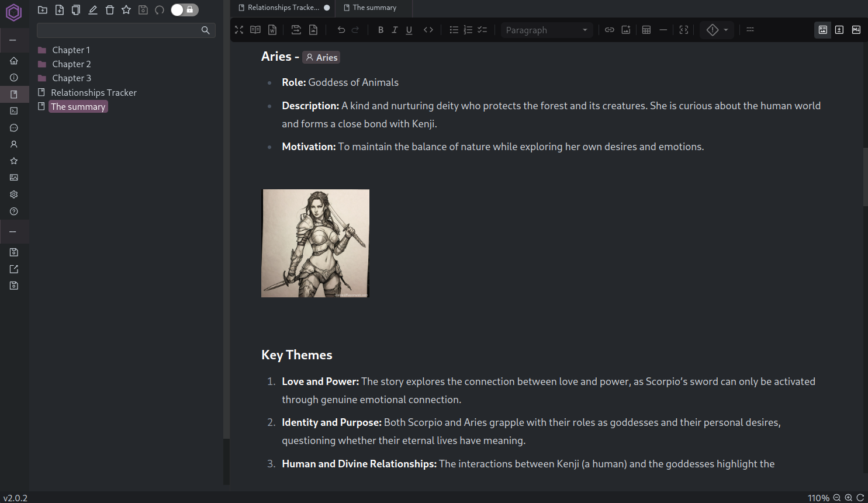Click inside the sidebar search field
This screenshot has width=868, height=503.
click(x=117, y=29)
